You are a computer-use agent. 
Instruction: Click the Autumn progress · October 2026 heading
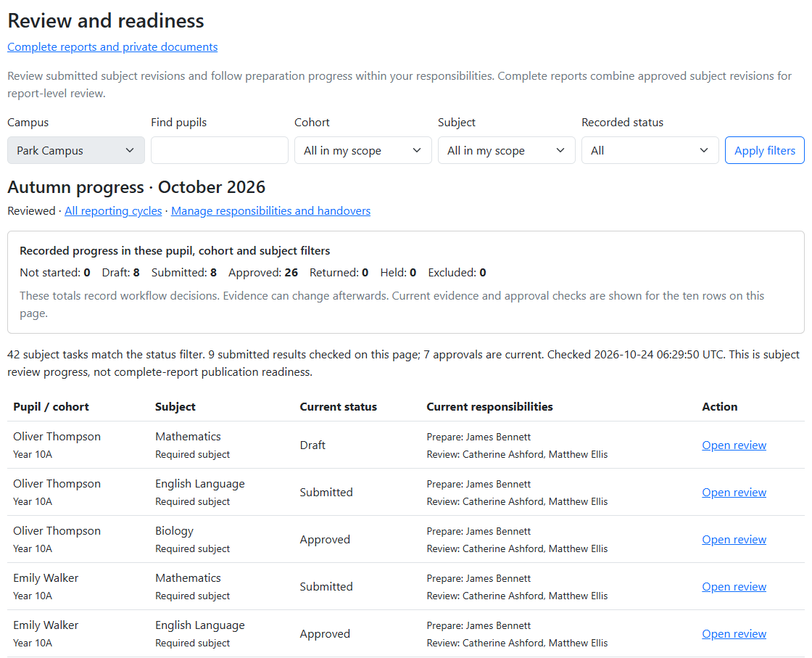[136, 187]
